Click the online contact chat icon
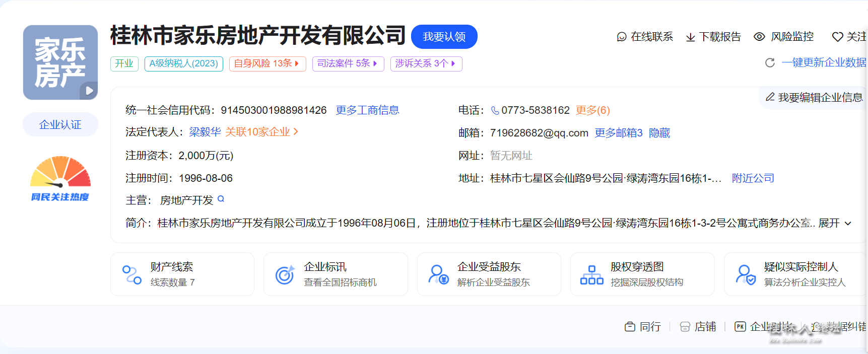868x354 pixels. (622, 37)
